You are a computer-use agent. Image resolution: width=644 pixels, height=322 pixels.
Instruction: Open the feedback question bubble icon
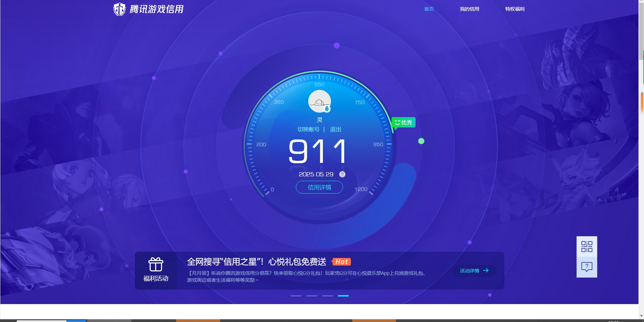point(587,267)
